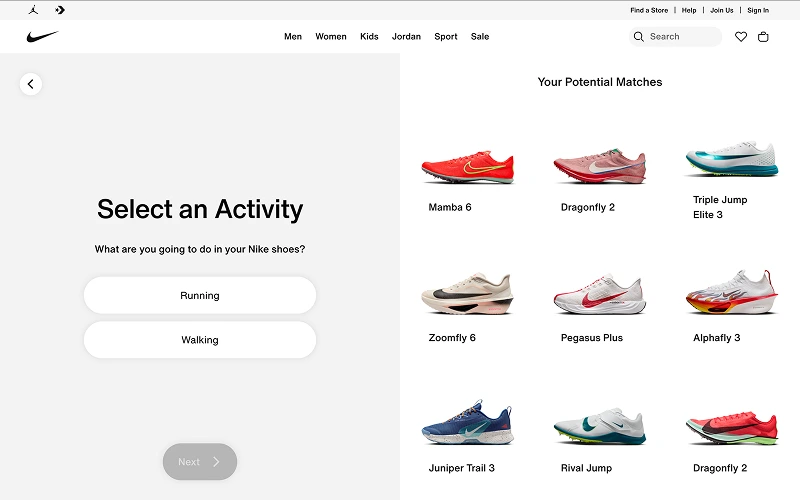Click the Juniper Trail 3 product name
Screen dimensions: 800x500
coord(462,468)
